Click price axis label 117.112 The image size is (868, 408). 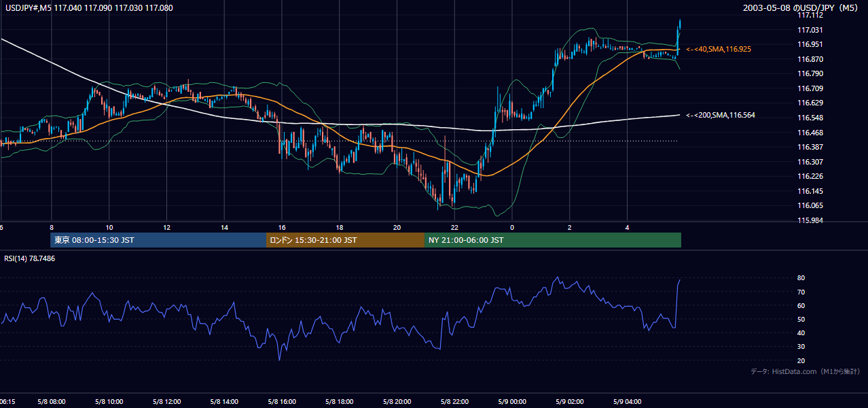point(810,15)
